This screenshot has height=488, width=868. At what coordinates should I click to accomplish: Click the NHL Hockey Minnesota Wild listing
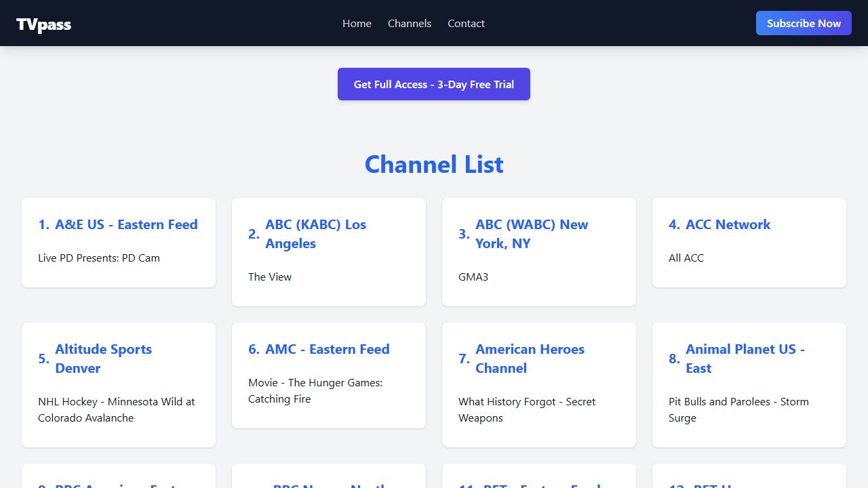[x=117, y=409]
